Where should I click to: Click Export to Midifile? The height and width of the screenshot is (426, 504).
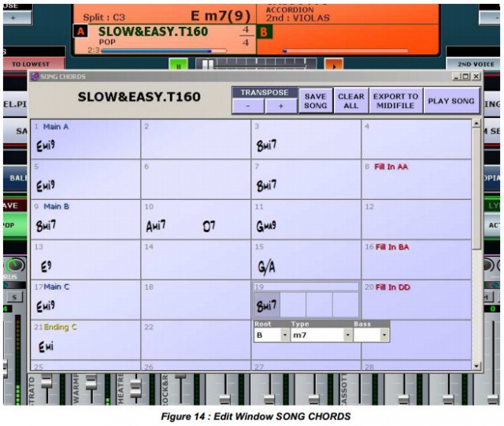(x=395, y=100)
